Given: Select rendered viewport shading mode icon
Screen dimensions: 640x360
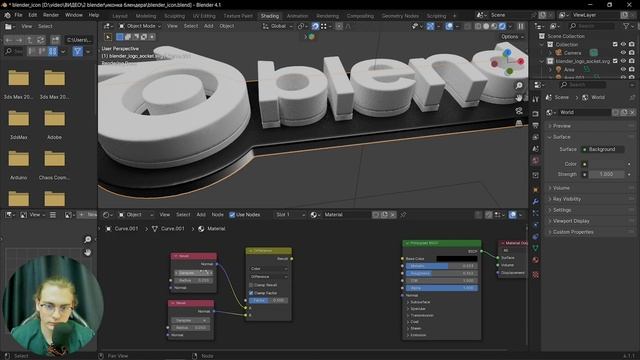Looking at the screenshot, I should tap(502, 26).
